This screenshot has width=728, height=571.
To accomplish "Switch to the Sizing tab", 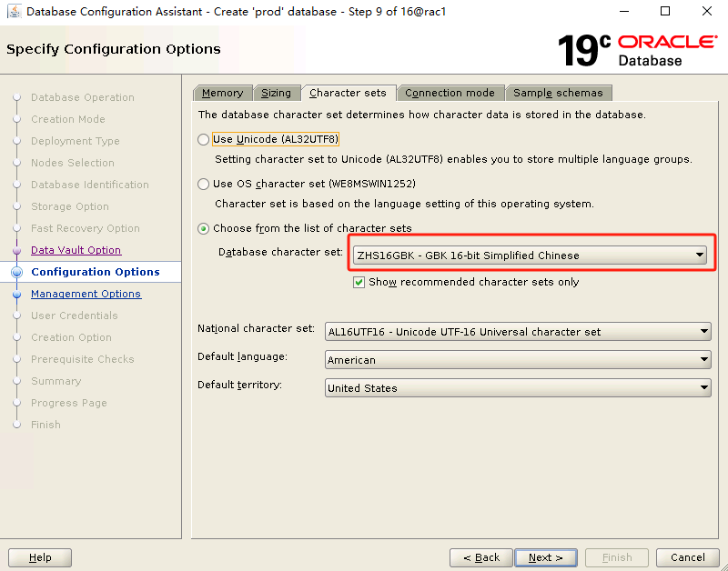I will [276, 93].
